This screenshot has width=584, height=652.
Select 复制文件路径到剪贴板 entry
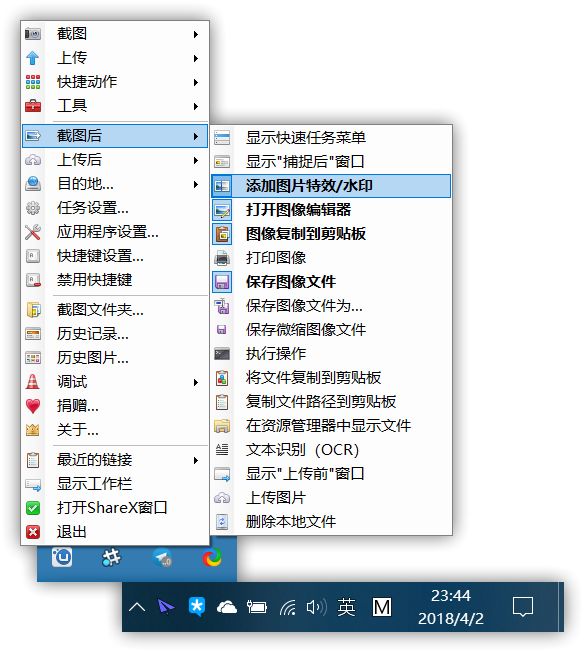(x=331, y=402)
